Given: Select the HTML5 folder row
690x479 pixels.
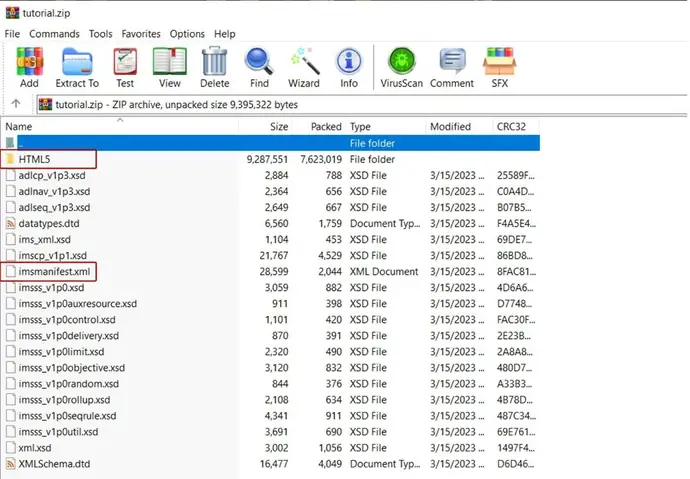Looking at the screenshot, I should pyautogui.click(x=271, y=159).
